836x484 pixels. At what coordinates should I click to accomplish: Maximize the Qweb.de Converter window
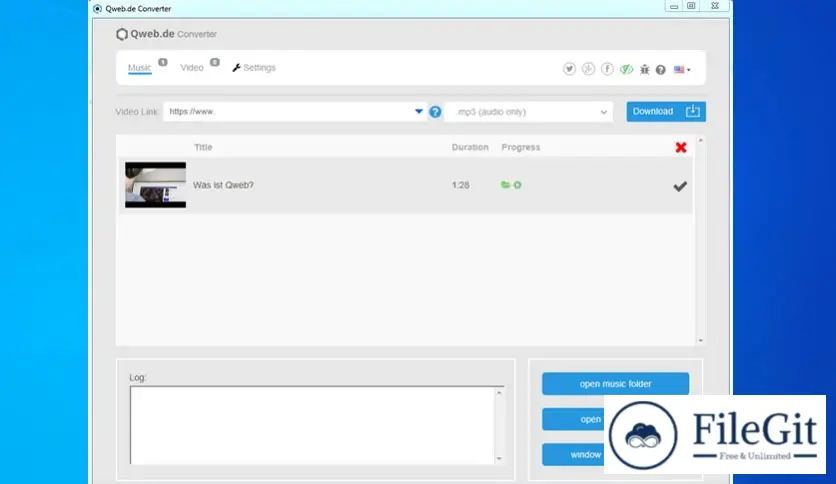691,6
